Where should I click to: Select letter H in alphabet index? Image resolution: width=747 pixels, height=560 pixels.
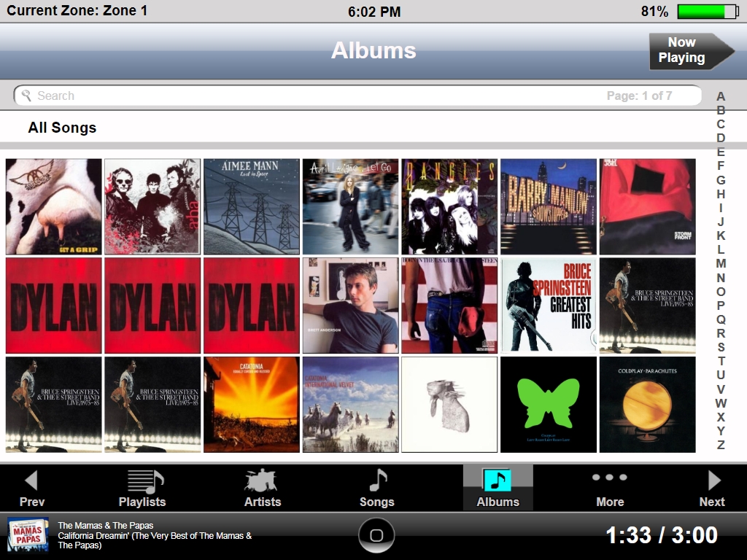[721, 194]
